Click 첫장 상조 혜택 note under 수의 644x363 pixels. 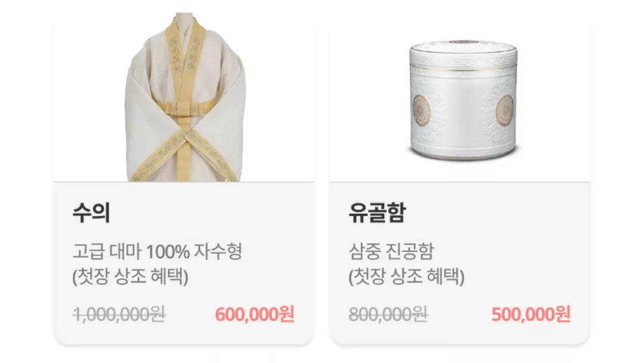point(130,276)
